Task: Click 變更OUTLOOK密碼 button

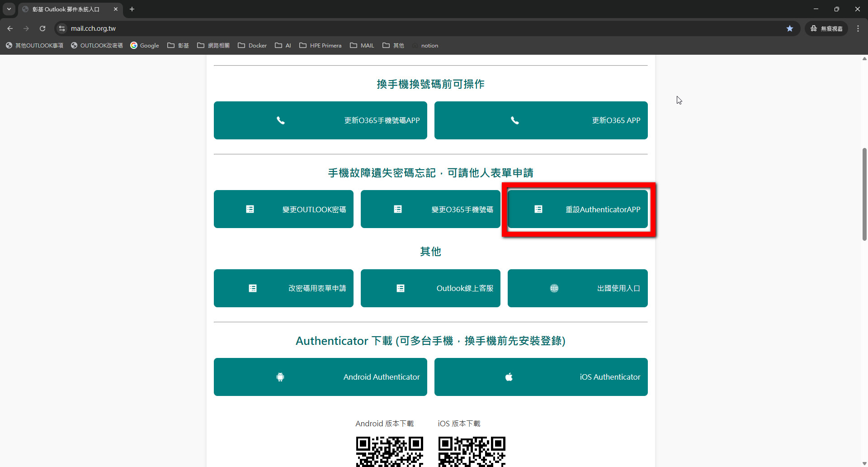Action: pyautogui.click(x=283, y=210)
